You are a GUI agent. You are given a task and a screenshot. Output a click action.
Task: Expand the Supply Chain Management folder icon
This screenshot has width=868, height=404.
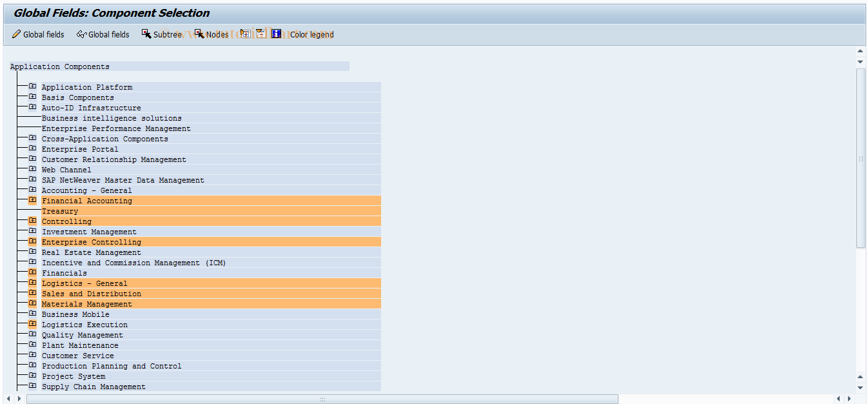point(32,386)
